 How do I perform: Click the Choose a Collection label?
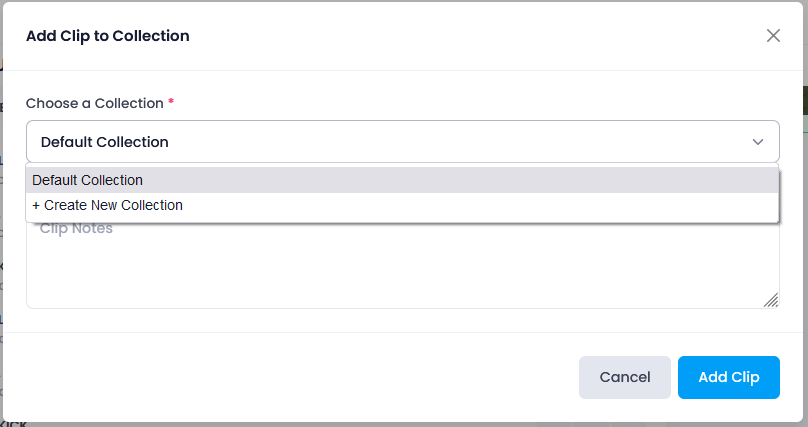point(95,103)
